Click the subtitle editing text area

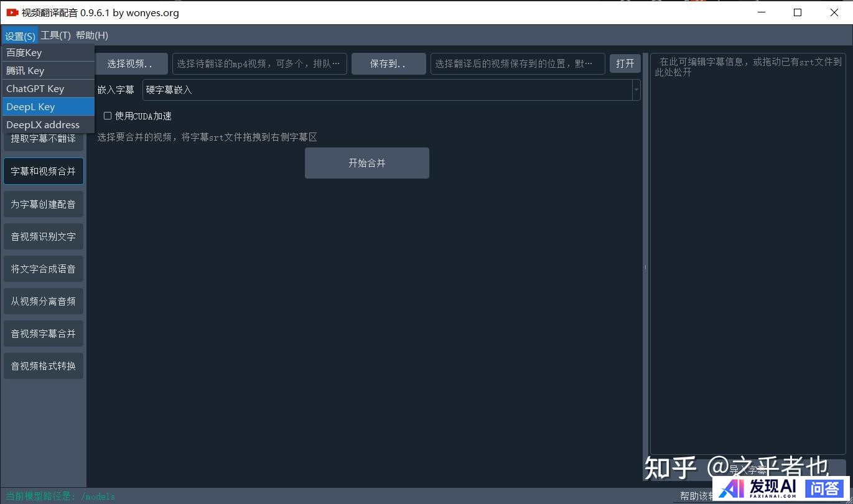(747, 249)
